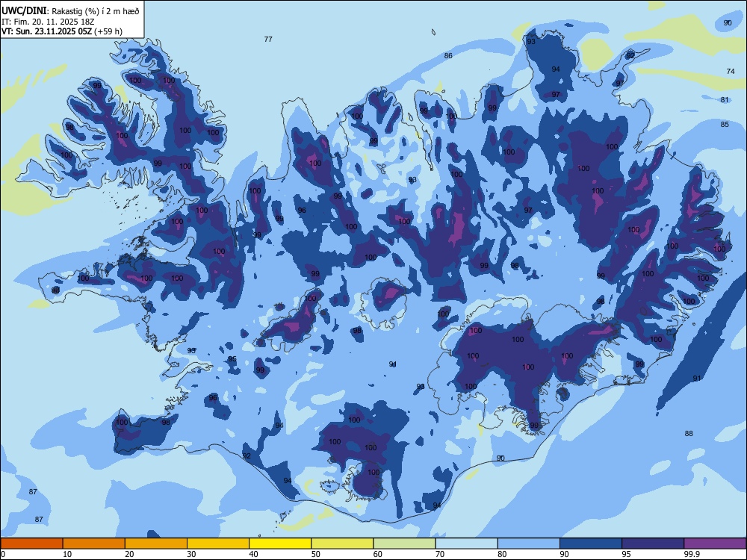This screenshot has width=747, height=560.
Task: Click the legend label '50'
Action: (315, 554)
